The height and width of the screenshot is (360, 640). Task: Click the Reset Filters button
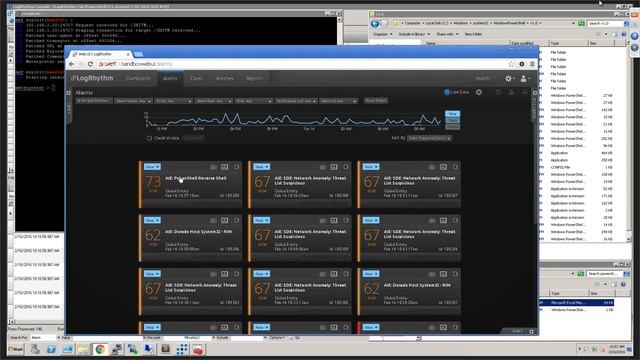click(376, 101)
